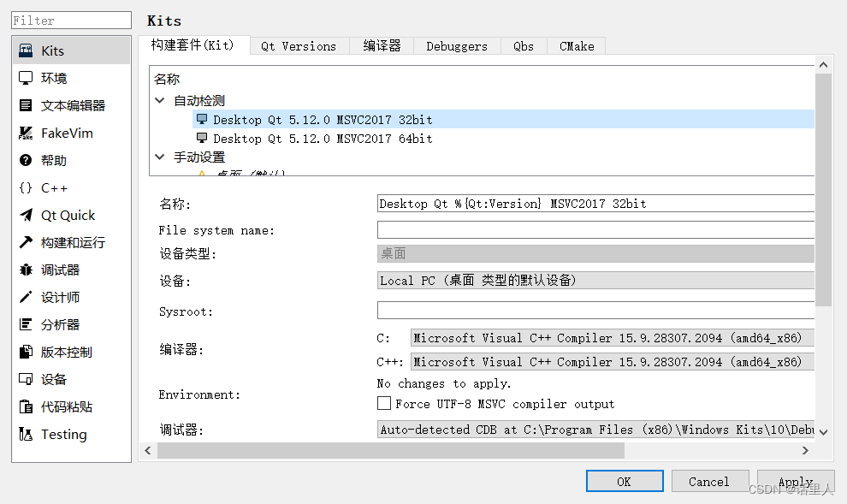Collapse the 自动检测 tree section
This screenshot has height=504, width=847.
point(160,99)
